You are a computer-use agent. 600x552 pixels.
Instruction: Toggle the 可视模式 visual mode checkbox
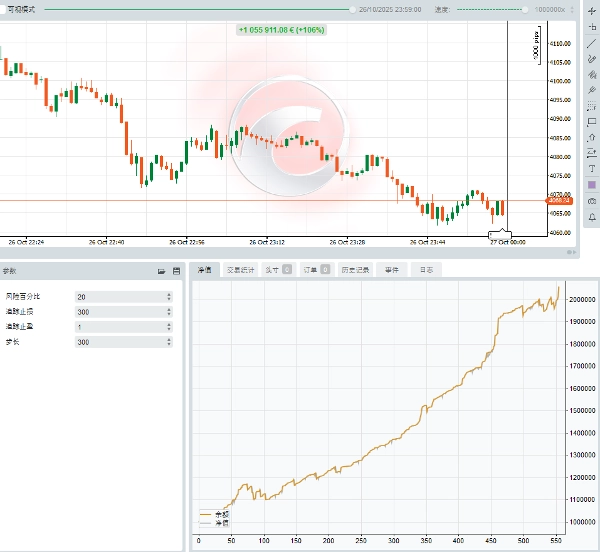2,9
